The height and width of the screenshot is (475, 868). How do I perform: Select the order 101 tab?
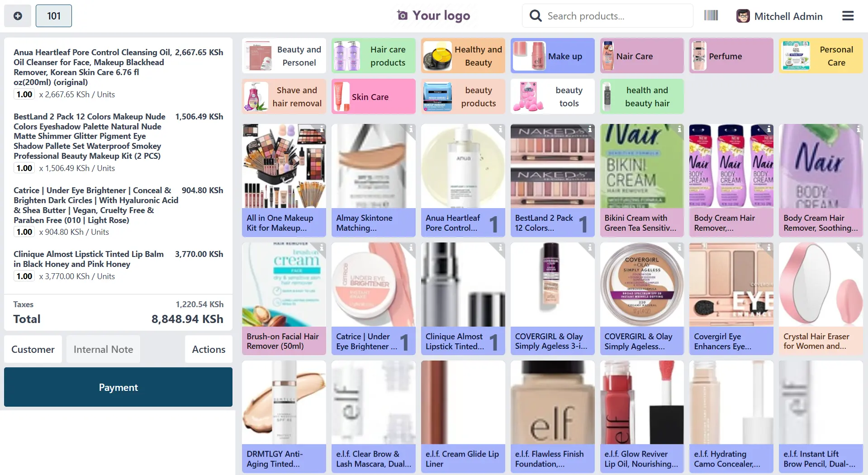point(54,16)
